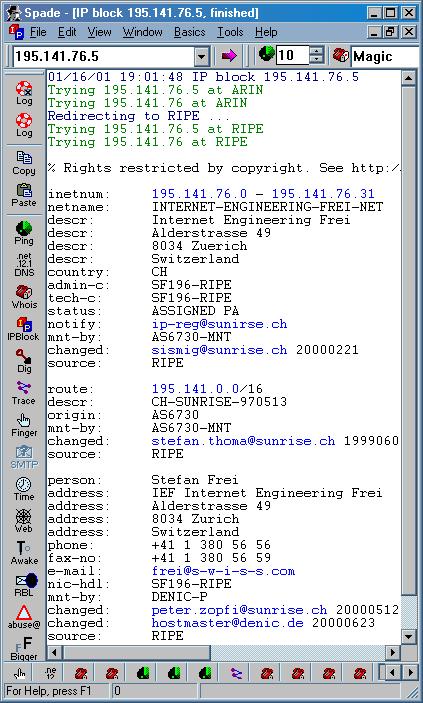
Task: Start a Trace route
Action: coord(24,393)
